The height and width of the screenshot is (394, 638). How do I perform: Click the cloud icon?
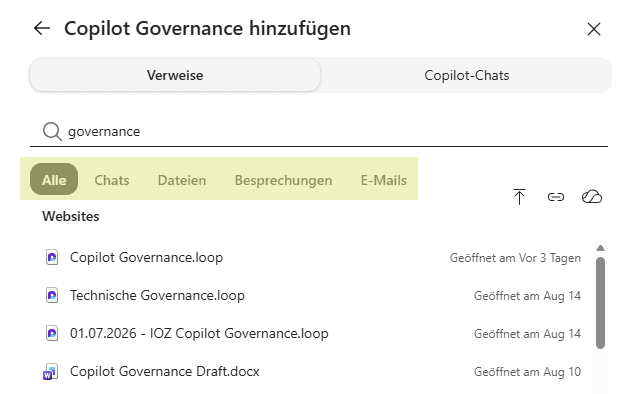click(592, 197)
